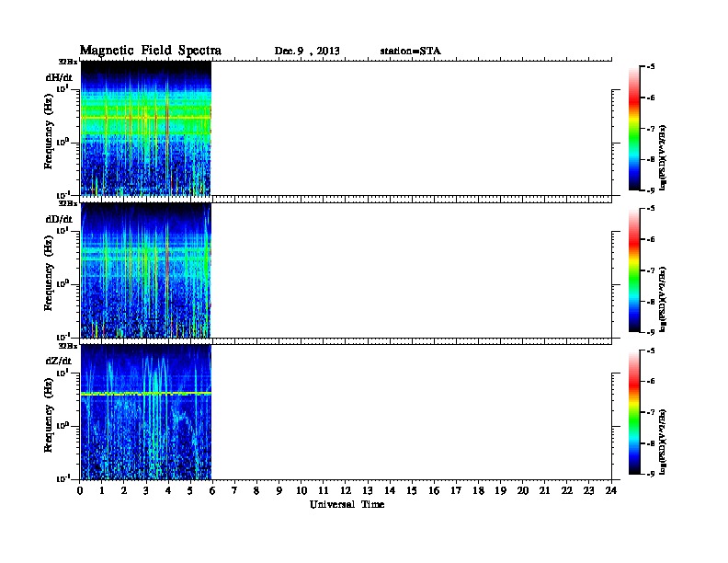Click the hour 6 tick label

click(212, 491)
